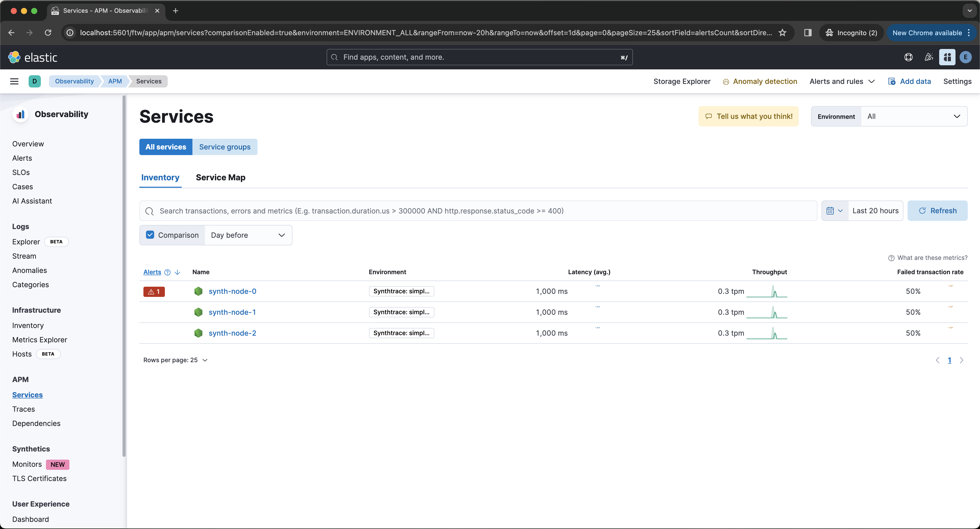This screenshot has width=980, height=529.
Task: Click the synth-node-0 throughput sparkline
Action: [767, 291]
